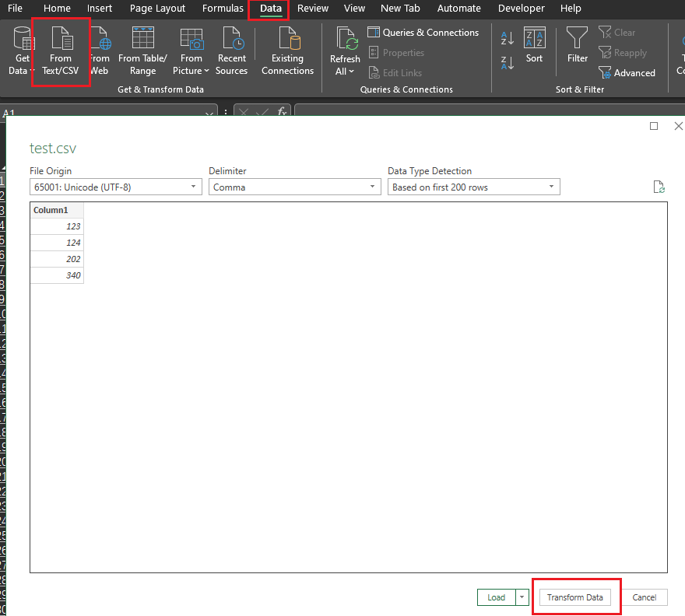Select the Column1 header in preview

[51, 210]
